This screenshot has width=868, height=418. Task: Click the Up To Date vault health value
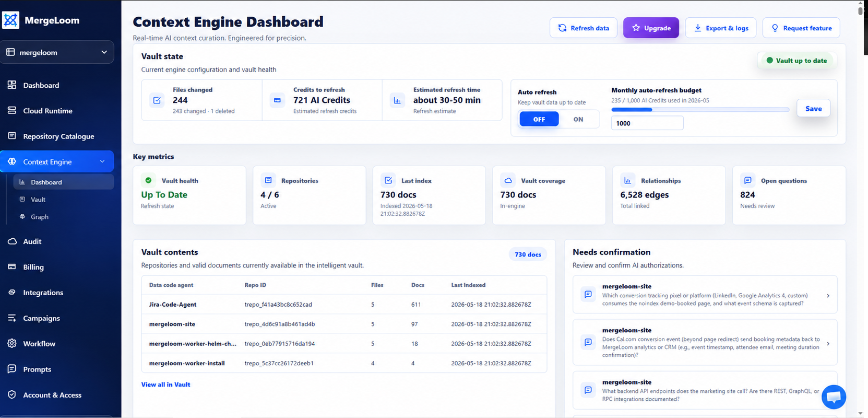(164, 194)
